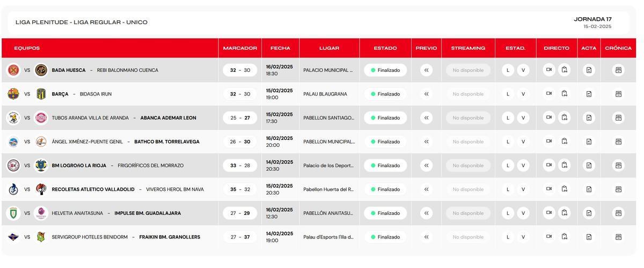Click Finalizado status for Bada Huesca match
The width and height of the screenshot is (644, 268).
click(x=385, y=70)
